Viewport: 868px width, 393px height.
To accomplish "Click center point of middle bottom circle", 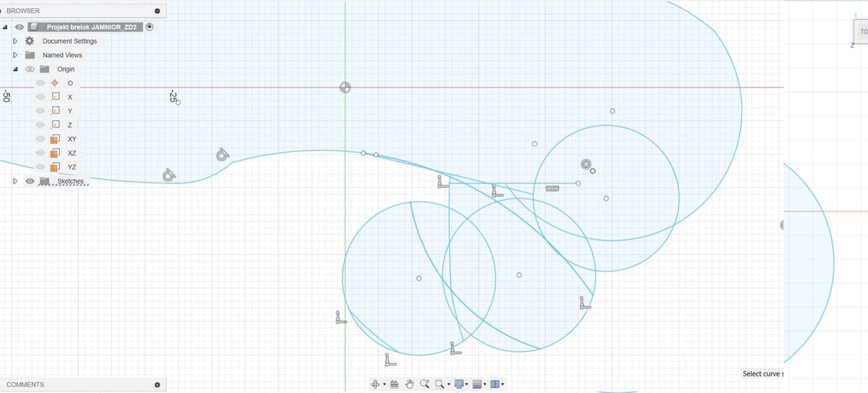I will (x=519, y=274).
